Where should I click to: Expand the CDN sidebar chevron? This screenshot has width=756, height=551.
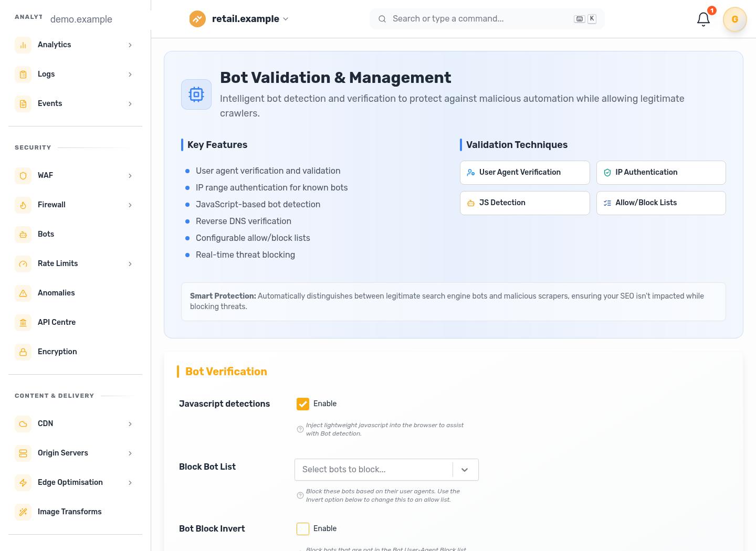click(130, 424)
